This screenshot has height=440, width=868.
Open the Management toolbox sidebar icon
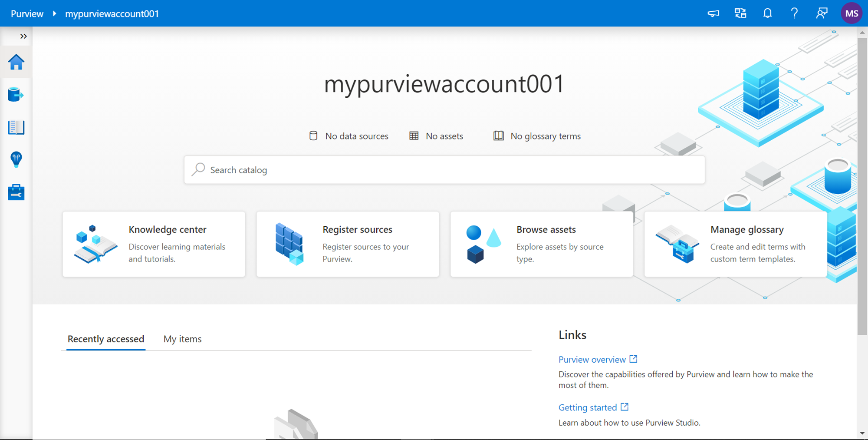(16, 192)
